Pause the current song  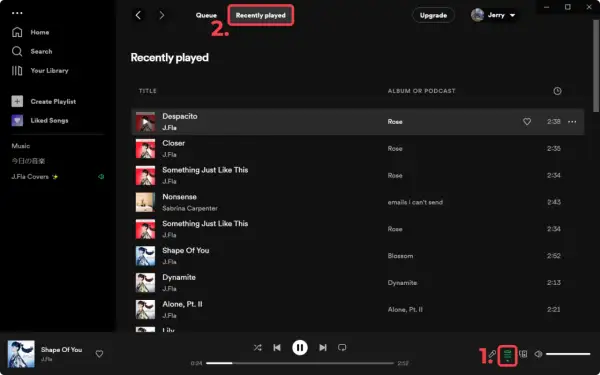300,347
